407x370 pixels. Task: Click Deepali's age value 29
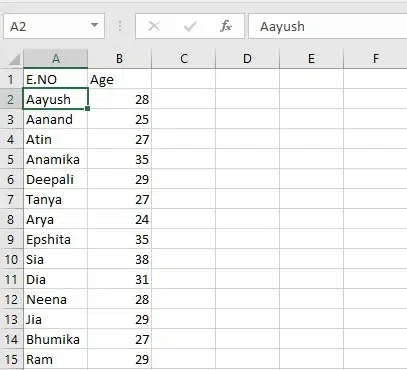tap(119, 179)
